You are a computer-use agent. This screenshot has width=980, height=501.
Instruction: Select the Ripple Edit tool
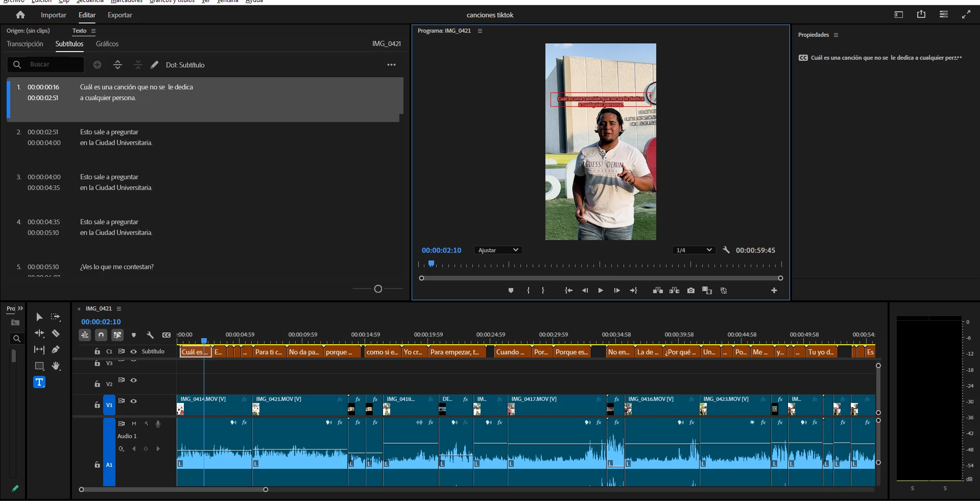pos(39,333)
